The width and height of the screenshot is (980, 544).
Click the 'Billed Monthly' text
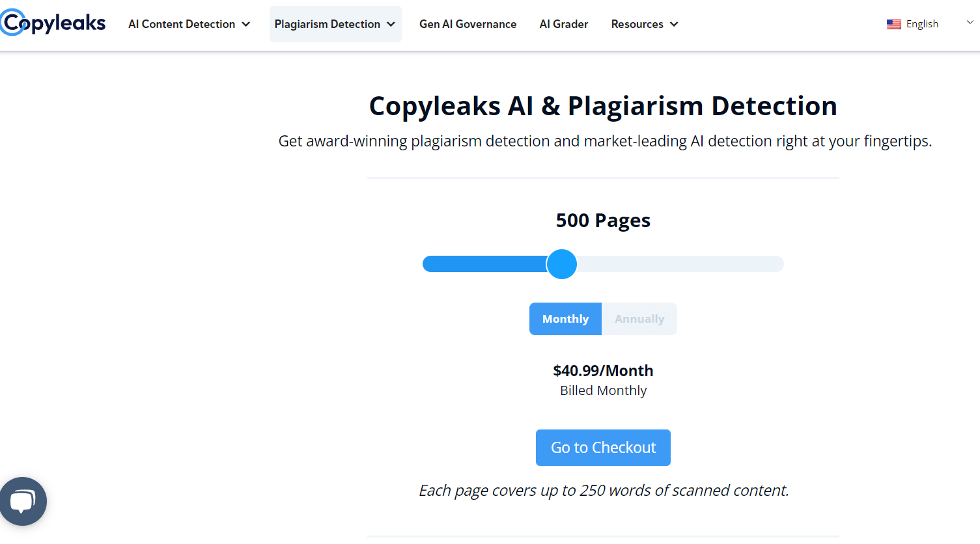click(x=603, y=390)
